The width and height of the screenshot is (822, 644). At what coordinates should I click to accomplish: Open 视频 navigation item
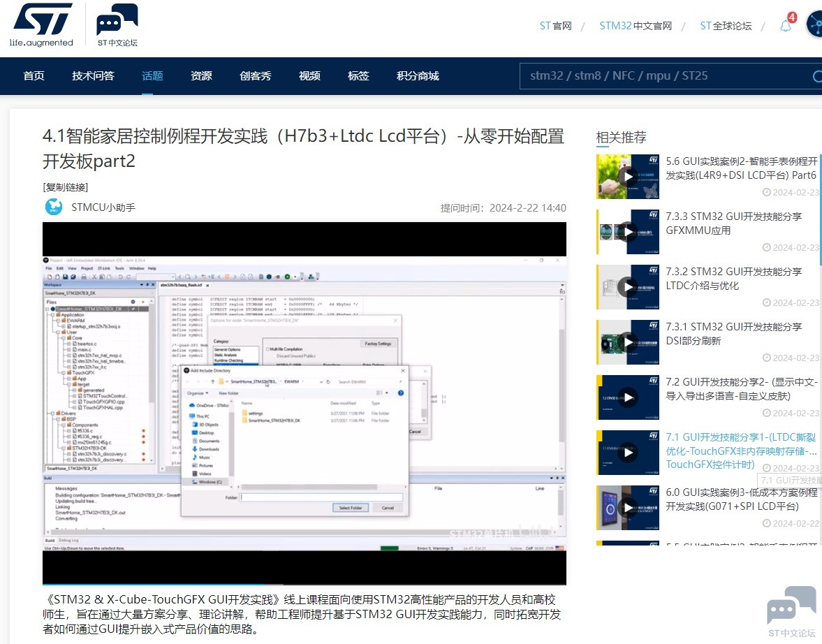pos(310,76)
